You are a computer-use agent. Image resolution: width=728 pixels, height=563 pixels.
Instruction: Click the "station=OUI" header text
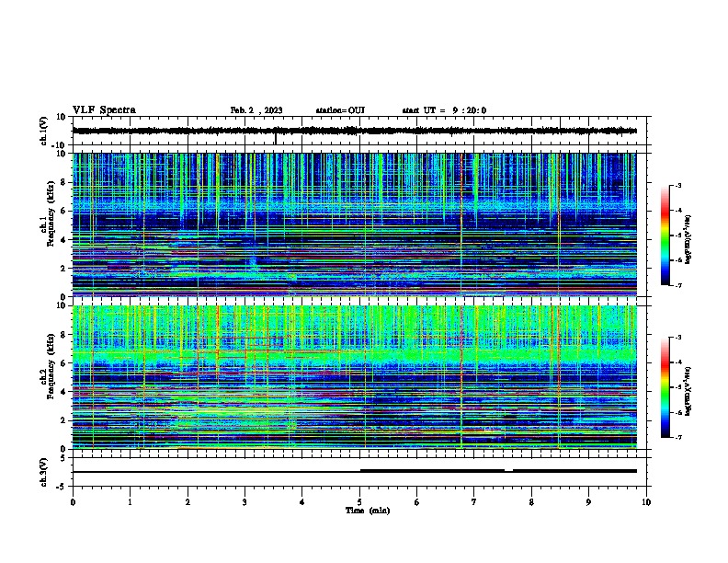(340, 110)
